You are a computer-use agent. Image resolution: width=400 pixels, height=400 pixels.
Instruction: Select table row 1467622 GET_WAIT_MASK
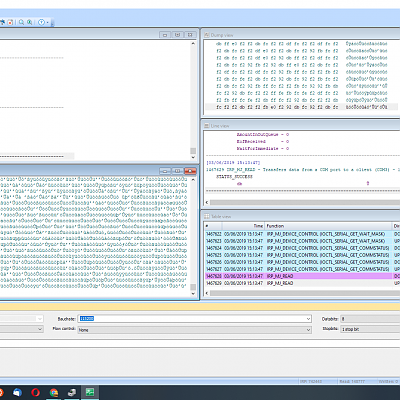click(x=302, y=234)
